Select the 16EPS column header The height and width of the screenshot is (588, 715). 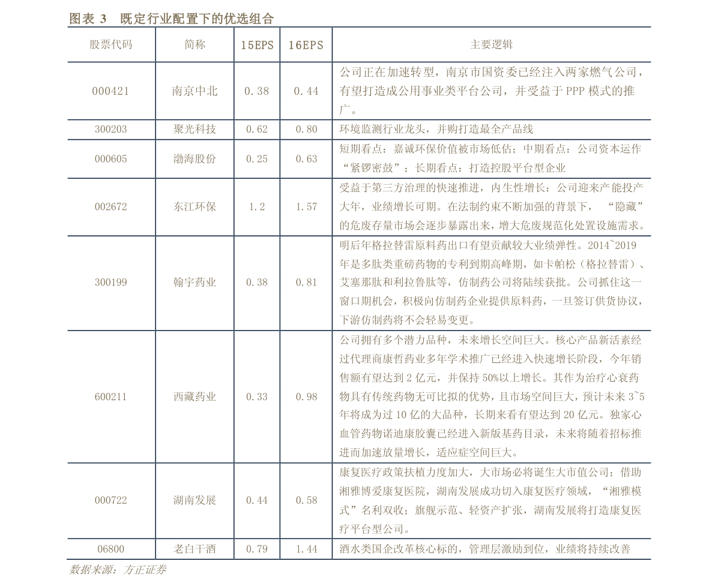pyautogui.click(x=306, y=45)
